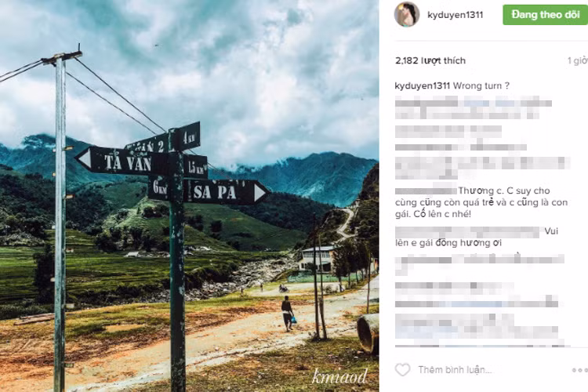This screenshot has width=588, height=392.
Task: Toggle the Đang theo dõi follow button
Action: (545, 15)
